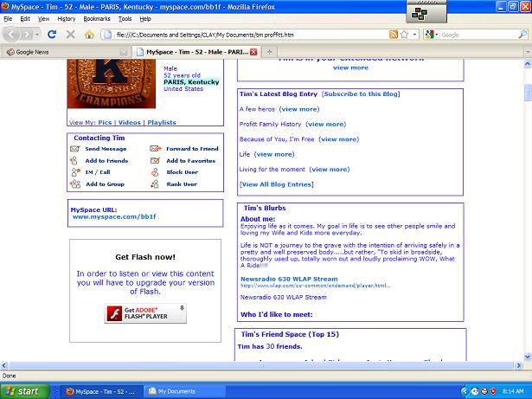This screenshot has height=399, width=532.
Task: Click the horizontal scrollbar right arrow
Action: pos(518,365)
